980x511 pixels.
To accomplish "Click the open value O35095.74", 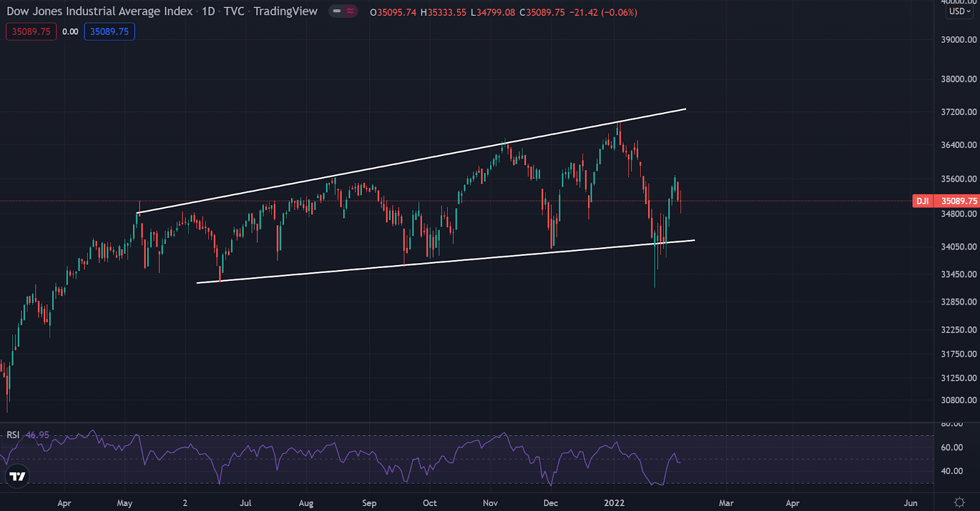I will (393, 12).
